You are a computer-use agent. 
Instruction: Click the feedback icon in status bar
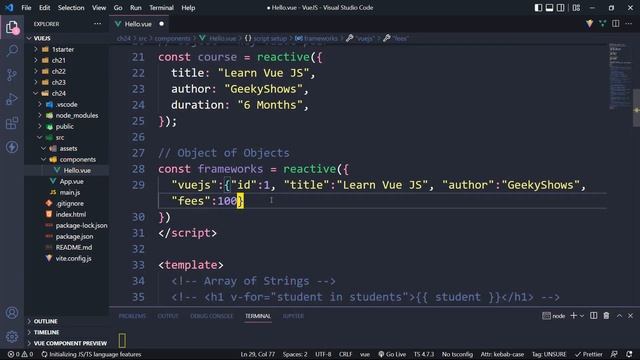click(x=614, y=354)
